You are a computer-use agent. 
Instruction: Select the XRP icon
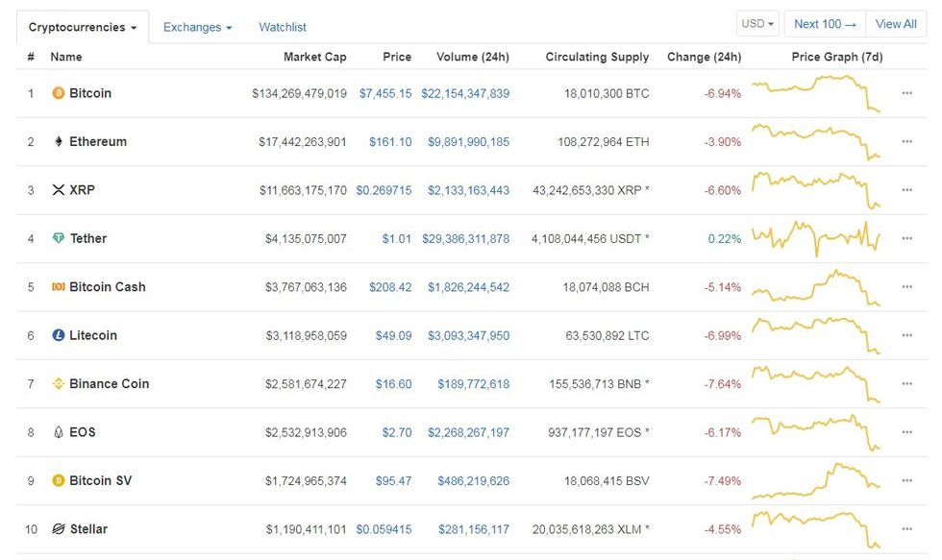(x=58, y=189)
